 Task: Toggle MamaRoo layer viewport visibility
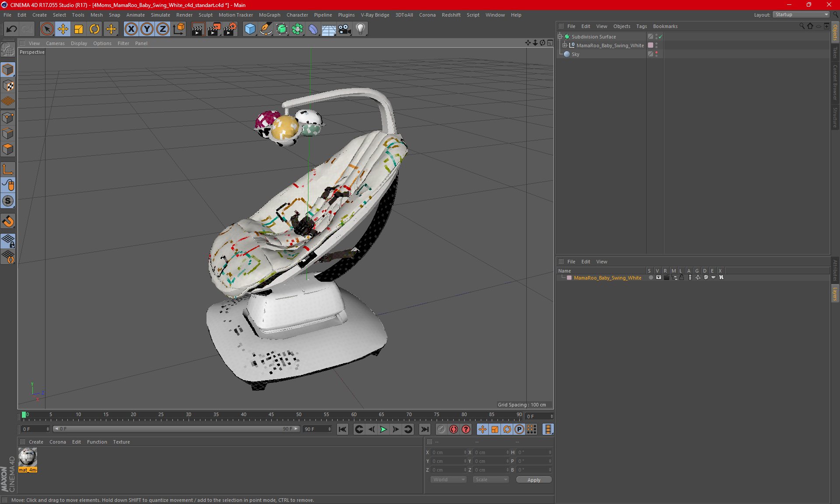coord(658,278)
